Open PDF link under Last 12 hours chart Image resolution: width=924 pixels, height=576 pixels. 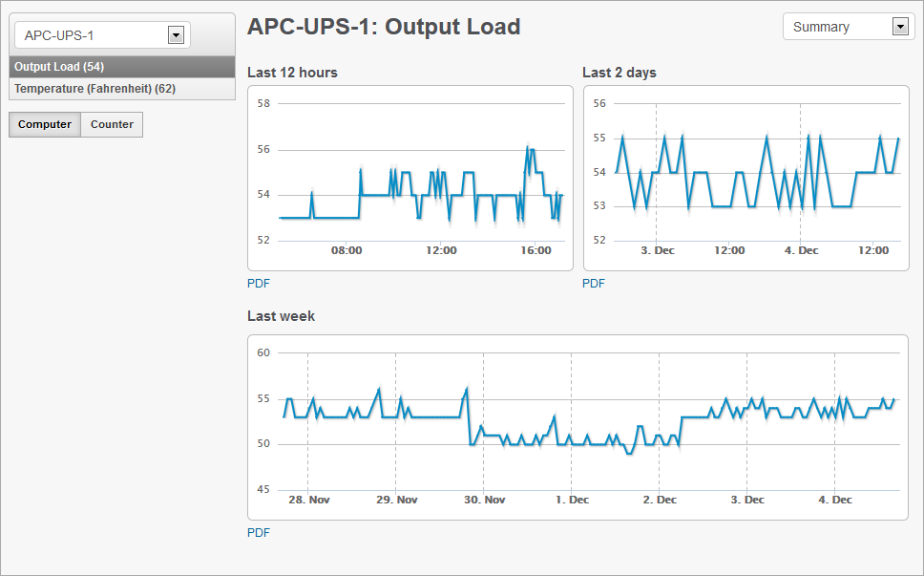tap(259, 284)
